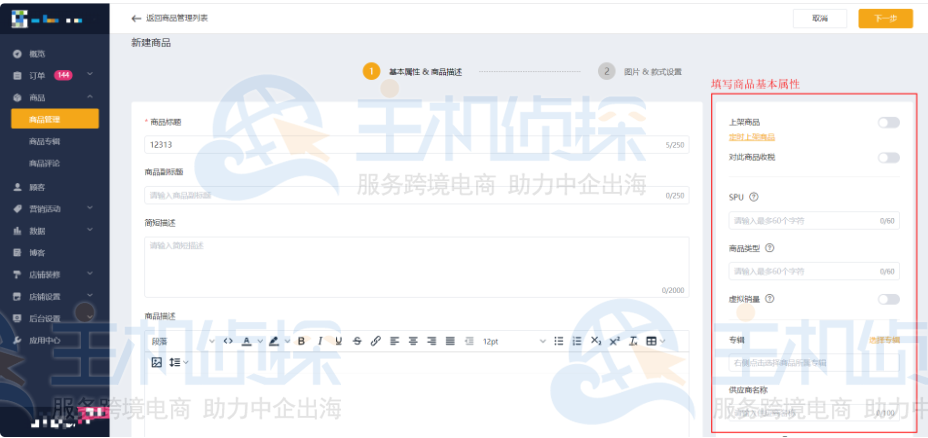The height and width of the screenshot is (438, 928).
Task: Go to step 2 图片 & 款式设置
Action: click(x=640, y=72)
